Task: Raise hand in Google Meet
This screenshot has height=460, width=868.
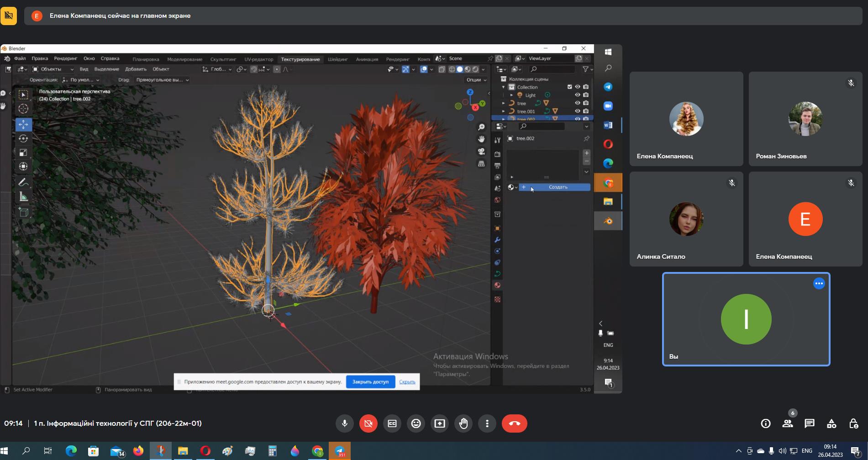Action: pos(463,423)
